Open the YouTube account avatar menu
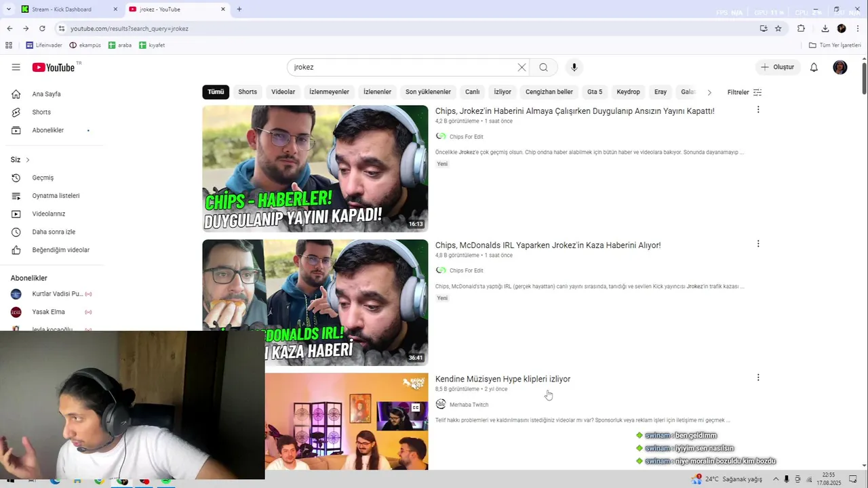This screenshot has width=868, height=488. coord(840,67)
